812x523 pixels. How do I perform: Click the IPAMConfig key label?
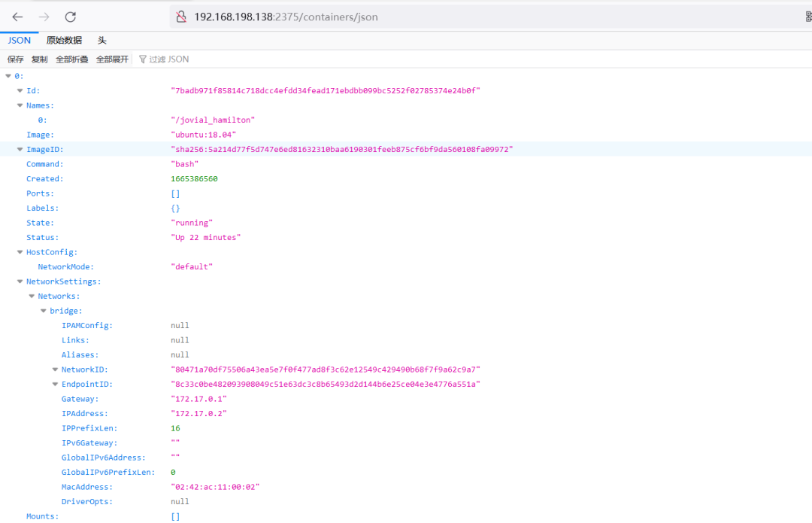[87, 326]
